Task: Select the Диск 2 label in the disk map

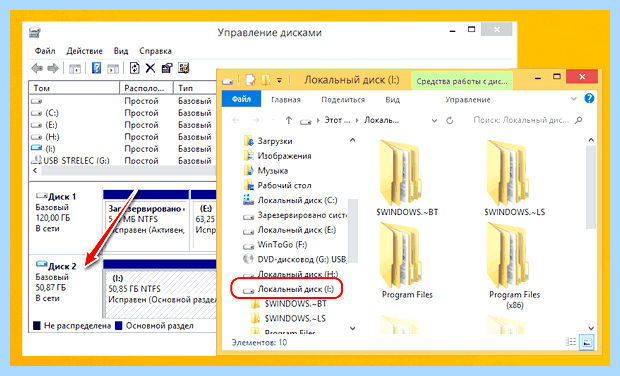Action: (x=62, y=266)
